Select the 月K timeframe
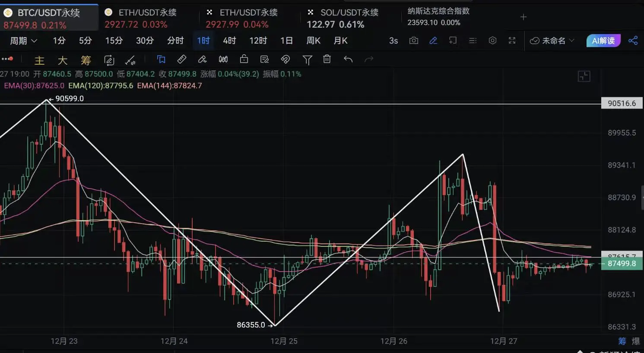 pyautogui.click(x=341, y=41)
